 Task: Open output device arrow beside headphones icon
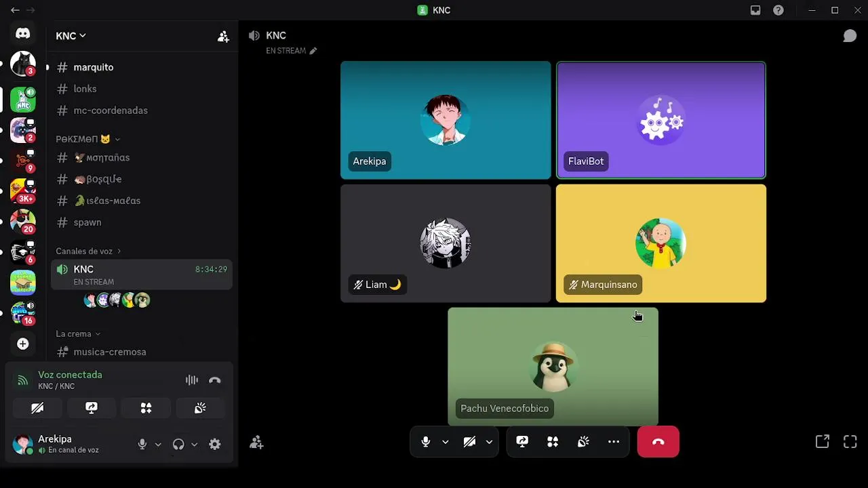point(194,445)
